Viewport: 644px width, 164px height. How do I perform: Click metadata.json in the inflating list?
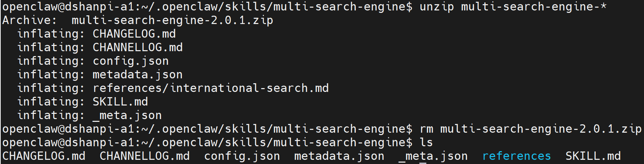(137, 75)
